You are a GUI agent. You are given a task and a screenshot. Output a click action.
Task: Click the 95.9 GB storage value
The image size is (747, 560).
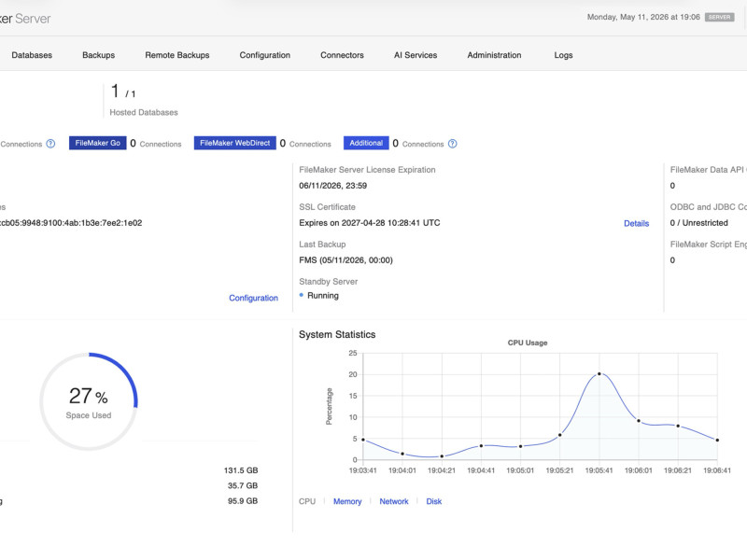(x=243, y=501)
